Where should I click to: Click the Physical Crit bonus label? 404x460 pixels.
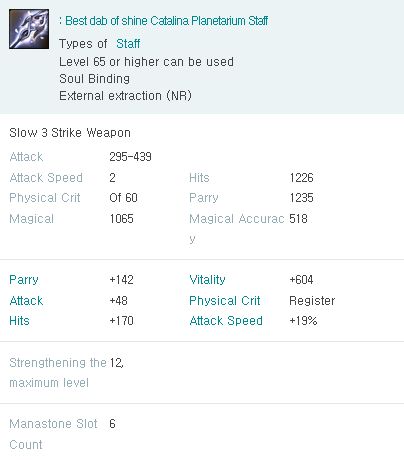click(x=225, y=301)
